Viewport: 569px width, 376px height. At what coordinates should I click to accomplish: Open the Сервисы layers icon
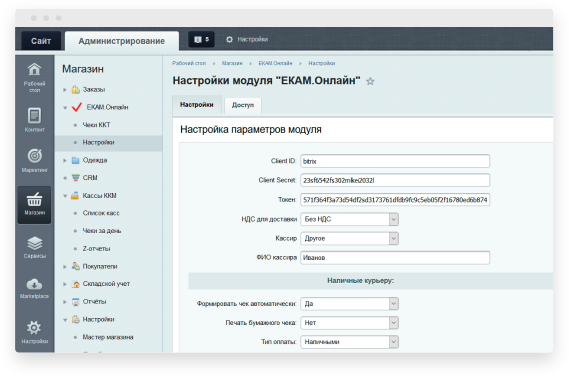click(x=34, y=243)
